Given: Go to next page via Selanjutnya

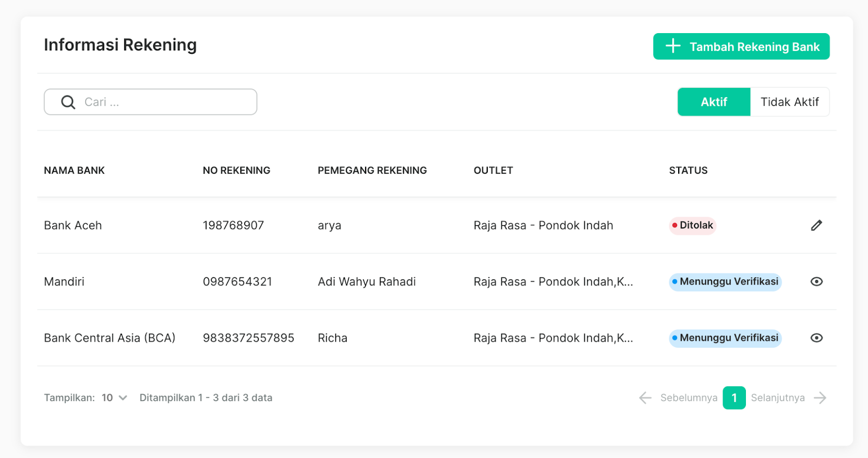Looking at the screenshot, I should tap(789, 398).
